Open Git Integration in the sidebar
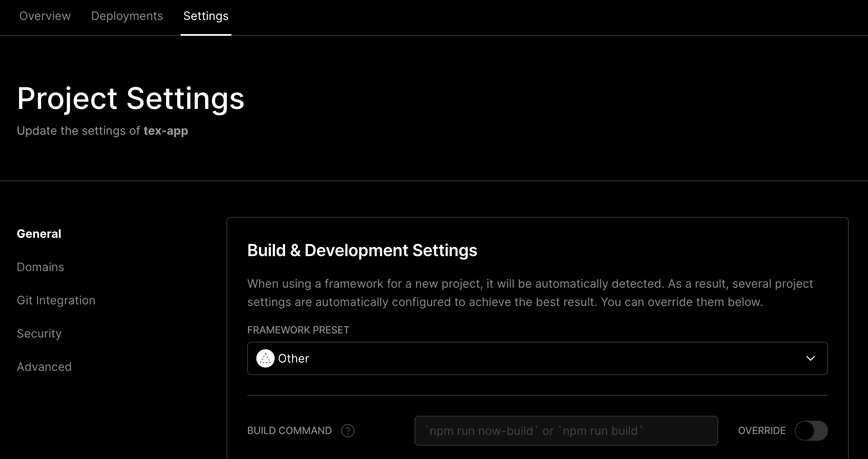868x459 pixels. pyautogui.click(x=56, y=300)
